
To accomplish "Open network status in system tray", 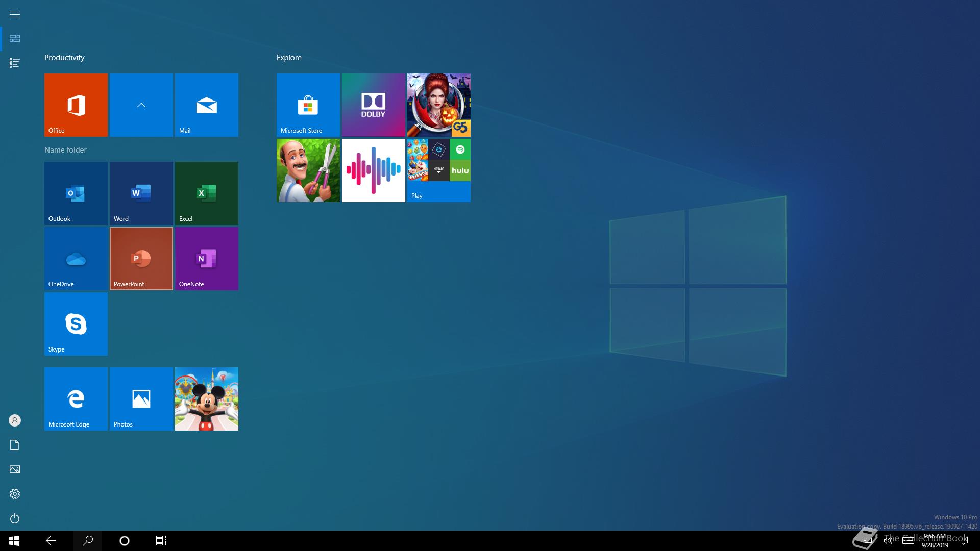I will pyautogui.click(x=867, y=541).
